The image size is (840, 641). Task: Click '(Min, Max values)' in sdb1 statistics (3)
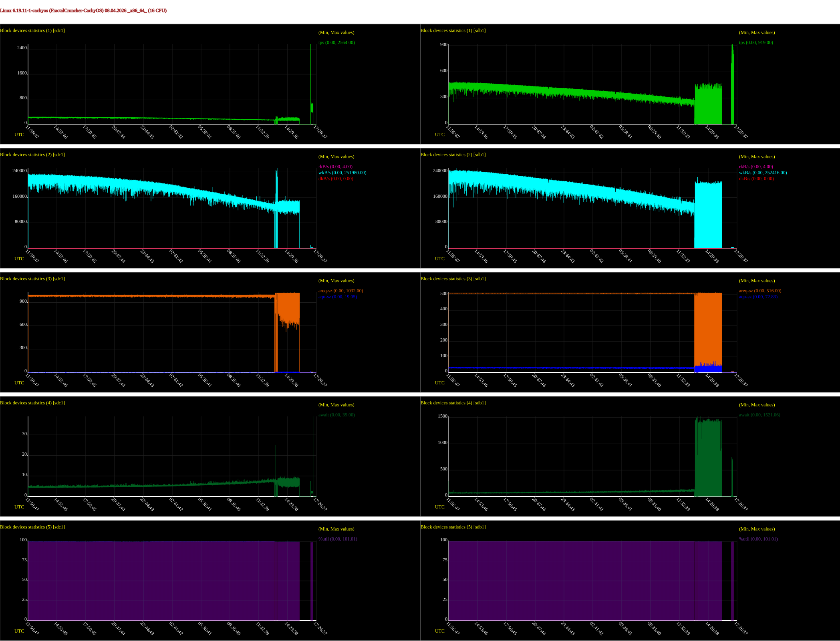click(757, 281)
